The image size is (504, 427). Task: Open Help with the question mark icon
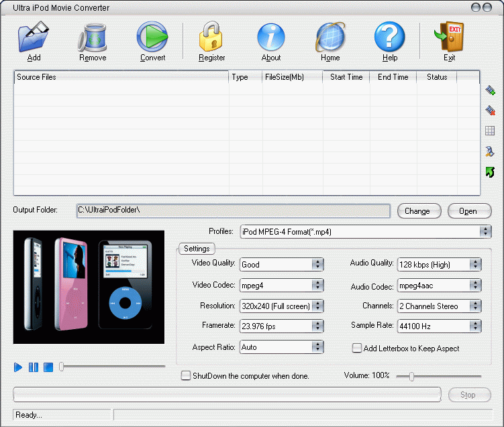click(x=390, y=38)
